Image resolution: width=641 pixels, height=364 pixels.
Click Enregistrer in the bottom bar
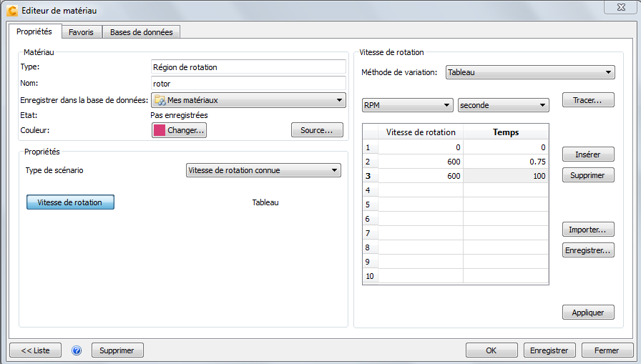point(549,350)
